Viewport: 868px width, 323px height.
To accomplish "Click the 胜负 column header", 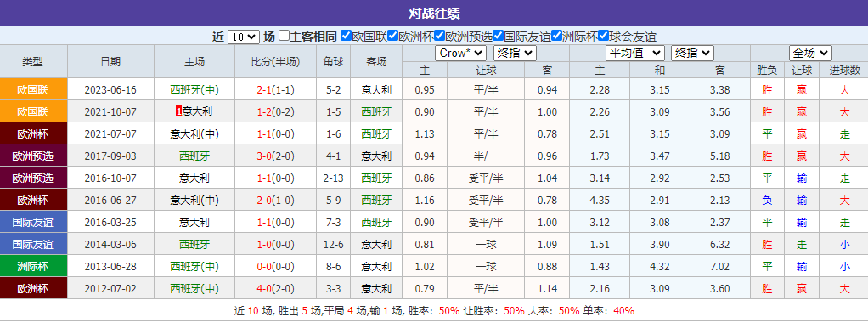I will 767,70.
